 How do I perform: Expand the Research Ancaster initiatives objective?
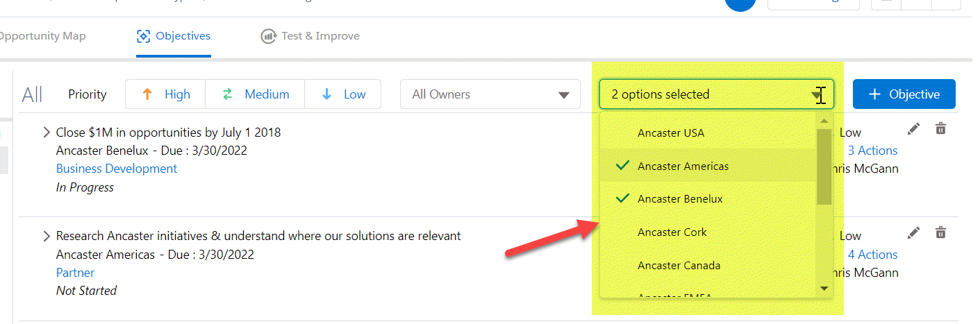[47, 237]
